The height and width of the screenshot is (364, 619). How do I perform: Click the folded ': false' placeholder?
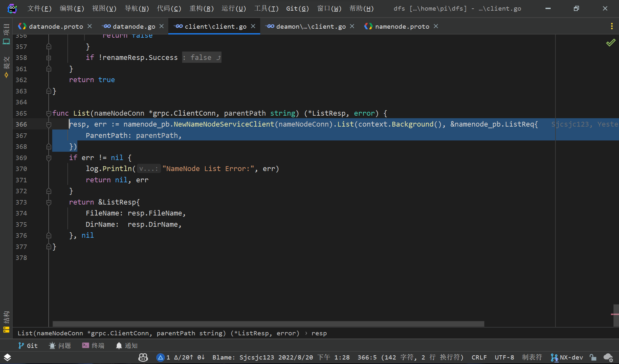(201, 57)
